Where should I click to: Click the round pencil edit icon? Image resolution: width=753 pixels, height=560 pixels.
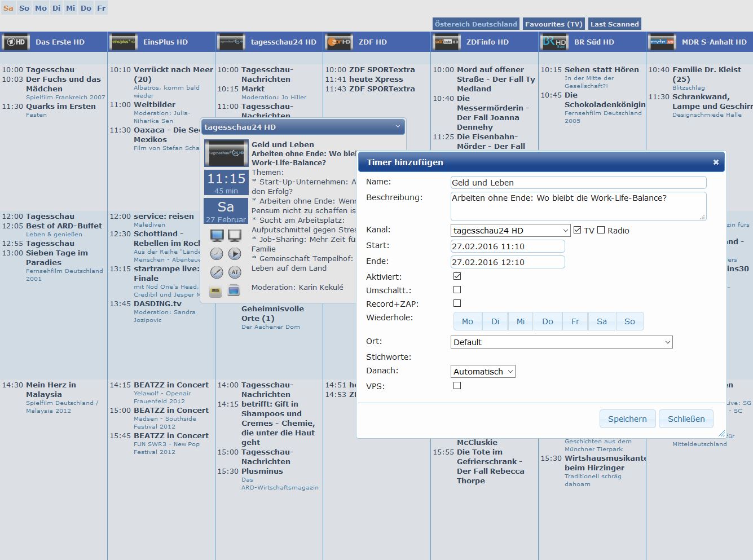pos(217,272)
